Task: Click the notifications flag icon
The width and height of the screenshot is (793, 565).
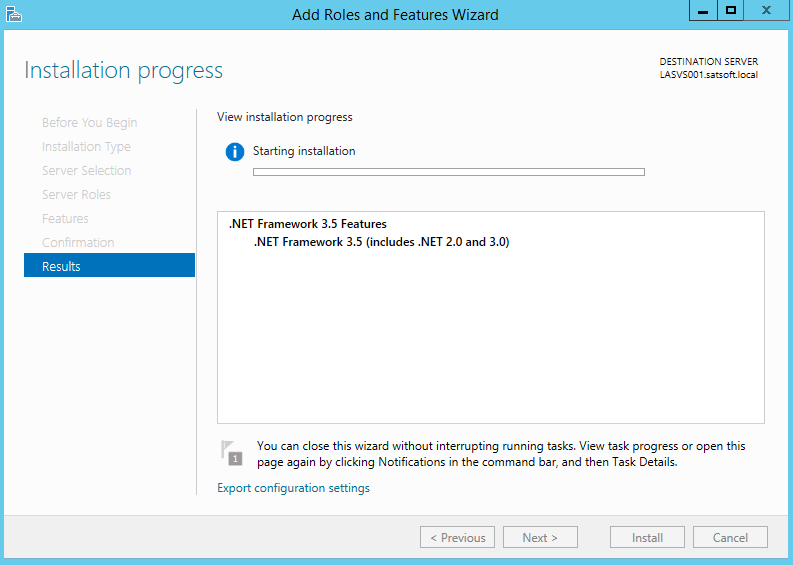Action: pyautogui.click(x=232, y=453)
